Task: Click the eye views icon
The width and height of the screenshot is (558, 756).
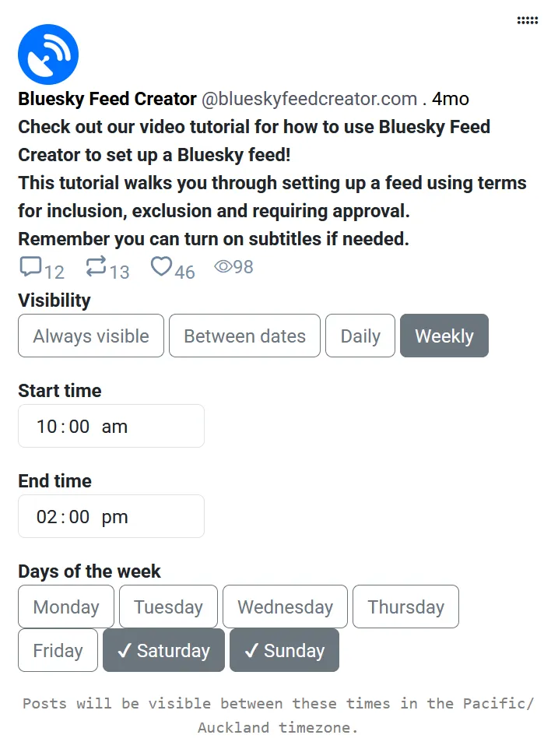Action: (x=223, y=267)
